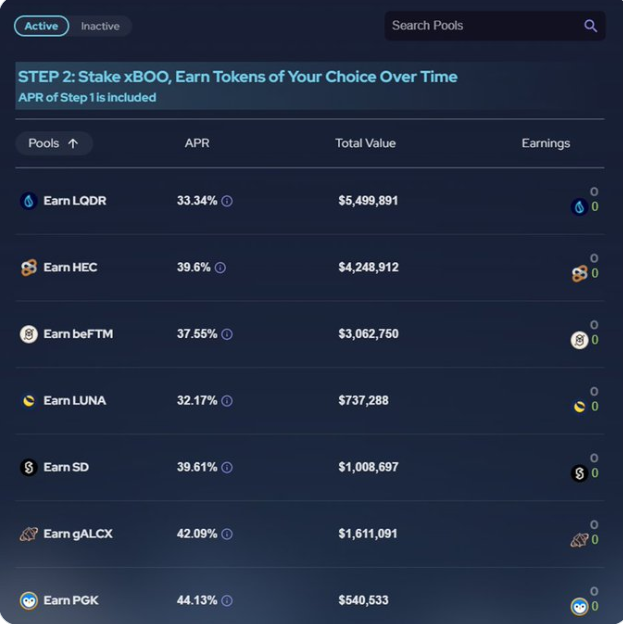Click info icon beside 33.34% APR
623x624 pixels.
[227, 201]
